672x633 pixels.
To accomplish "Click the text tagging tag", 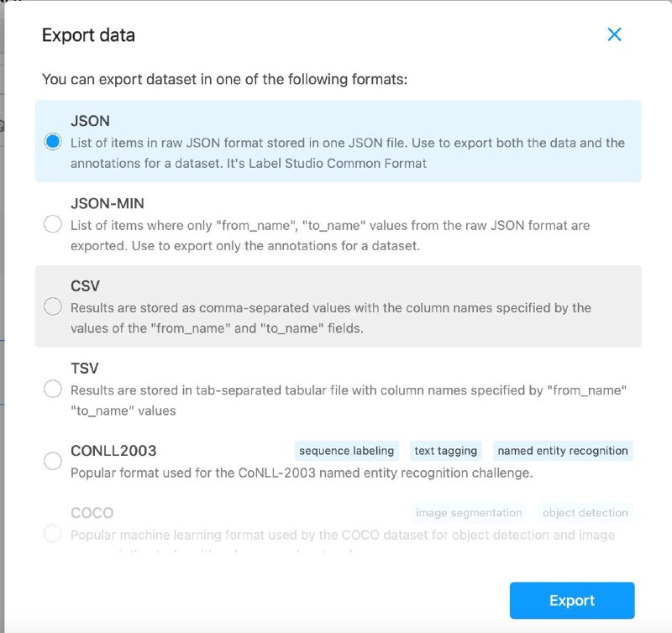I will click(x=446, y=451).
